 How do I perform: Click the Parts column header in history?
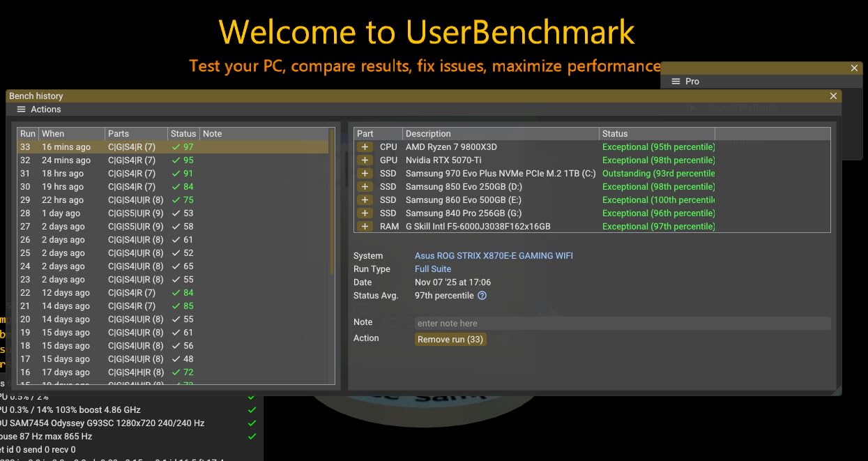[x=137, y=134]
